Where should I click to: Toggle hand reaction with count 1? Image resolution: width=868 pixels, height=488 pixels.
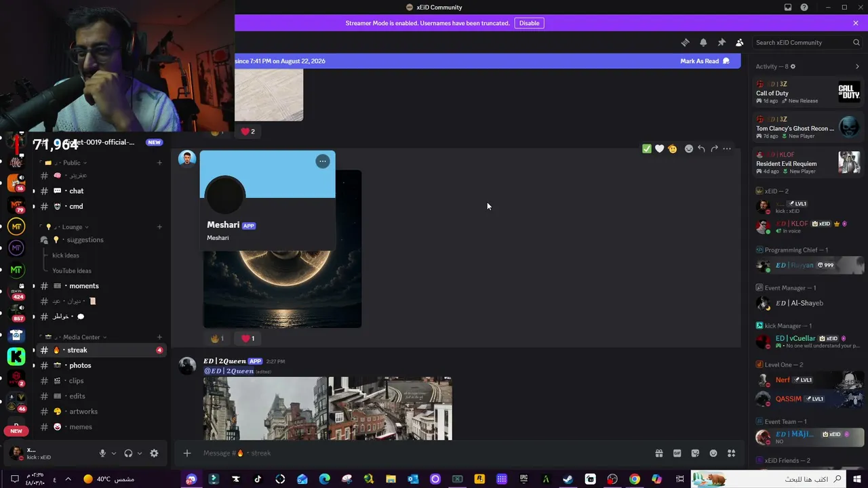click(x=217, y=338)
